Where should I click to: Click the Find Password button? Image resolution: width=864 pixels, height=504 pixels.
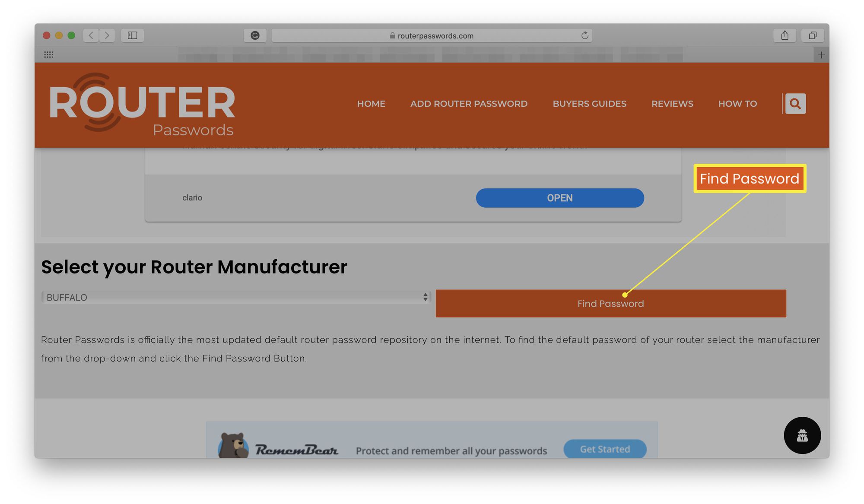click(611, 303)
